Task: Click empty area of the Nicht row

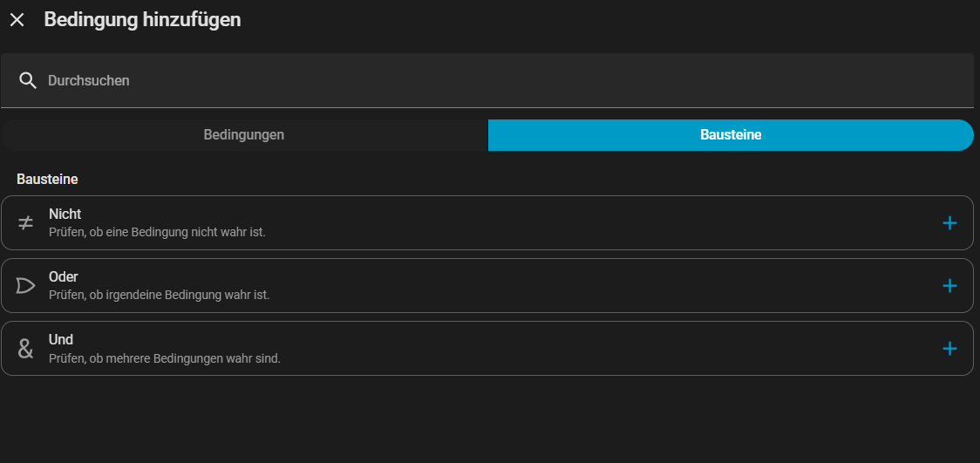Action: click(x=567, y=223)
